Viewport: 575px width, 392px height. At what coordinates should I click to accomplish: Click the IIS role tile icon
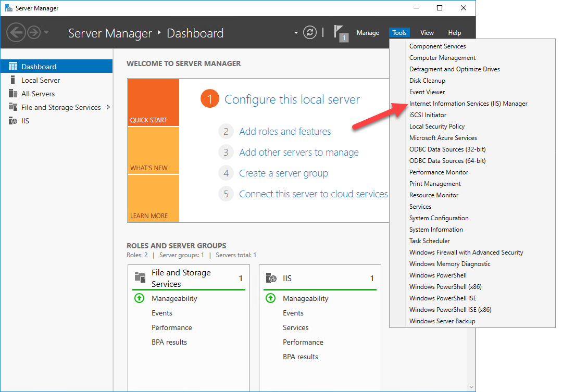click(271, 278)
